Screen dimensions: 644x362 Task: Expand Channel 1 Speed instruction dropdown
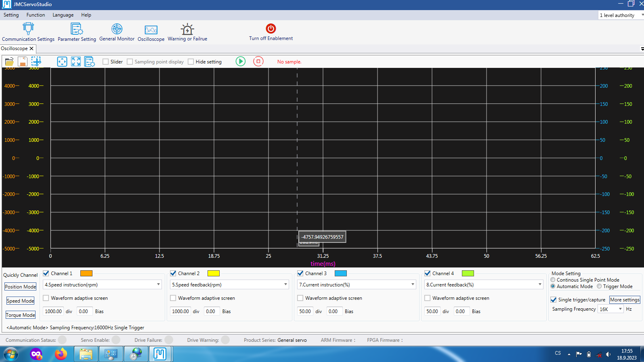pyautogui.click(x=158, y=285)
